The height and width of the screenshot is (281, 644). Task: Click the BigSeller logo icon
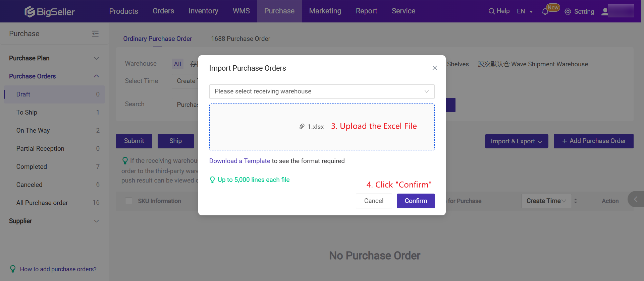pyautogui.click(x=30, y=12)
